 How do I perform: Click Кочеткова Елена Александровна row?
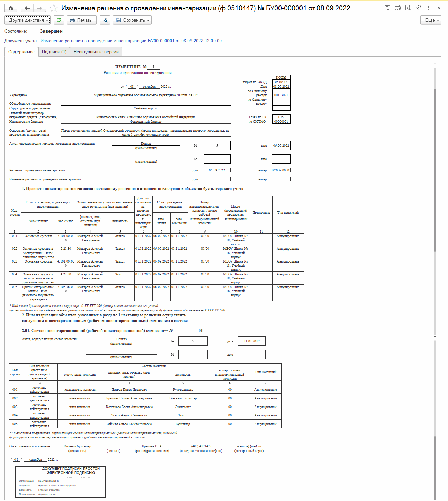(145, 407)
